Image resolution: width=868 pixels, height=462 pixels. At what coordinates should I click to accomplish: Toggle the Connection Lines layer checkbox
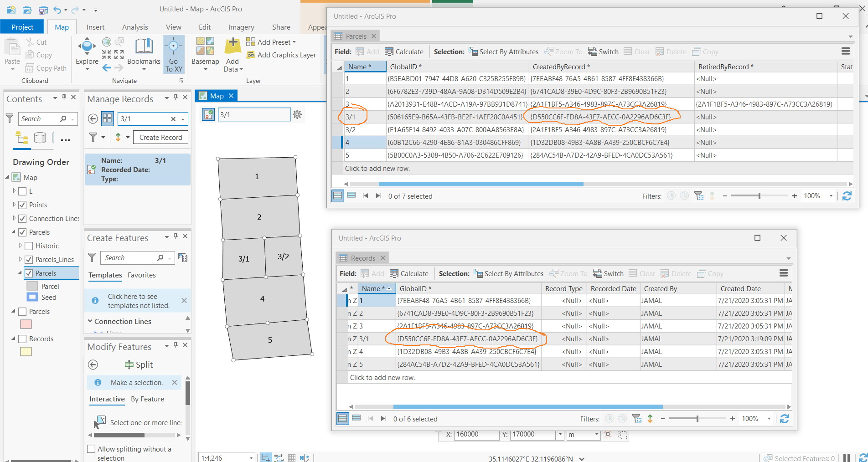click(22, 219)
